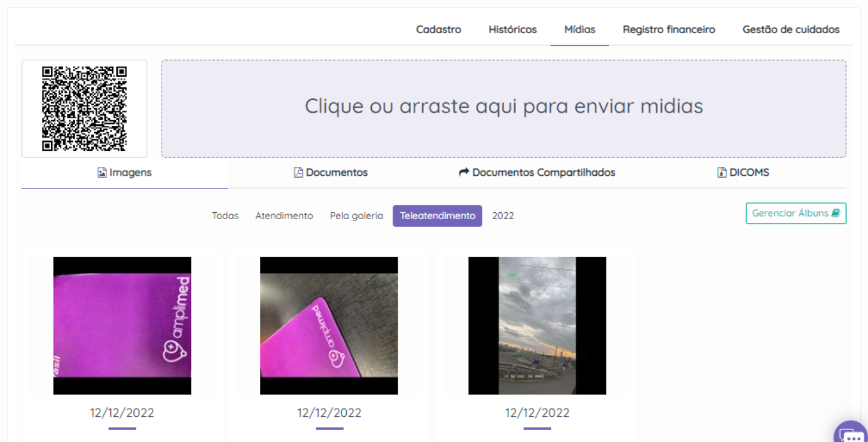Screen dimensions: 868x442
Task: Click the upload drop zone area
Action: pyautogui.click(x=504, y=108)
